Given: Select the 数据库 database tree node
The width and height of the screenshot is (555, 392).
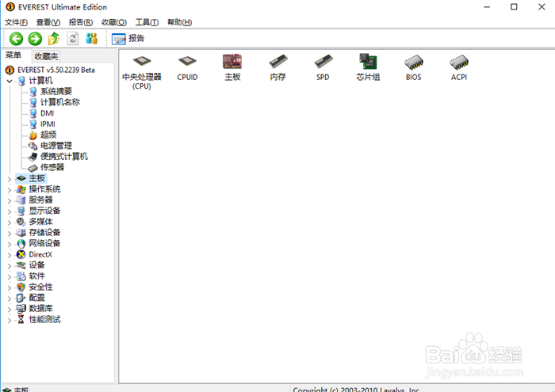Looking at the screenshot, I should point(34,309).
